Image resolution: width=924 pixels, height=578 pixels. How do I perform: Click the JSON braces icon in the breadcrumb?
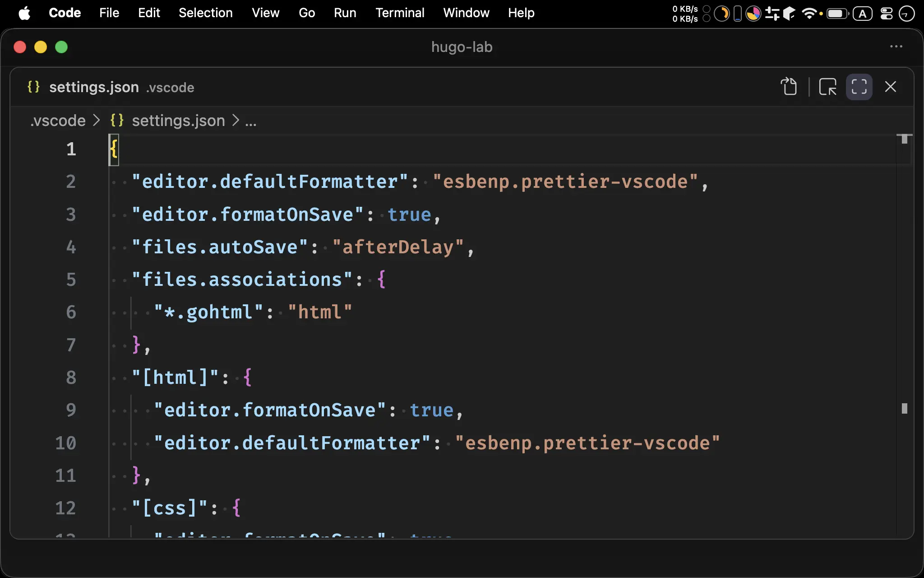point(117,121)
